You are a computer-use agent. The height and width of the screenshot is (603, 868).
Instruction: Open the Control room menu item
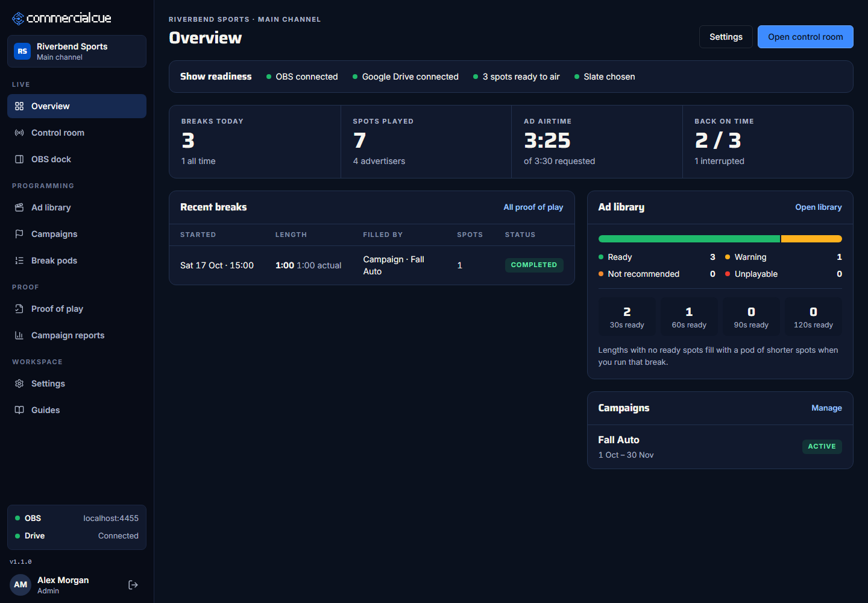tap(77, 133)
